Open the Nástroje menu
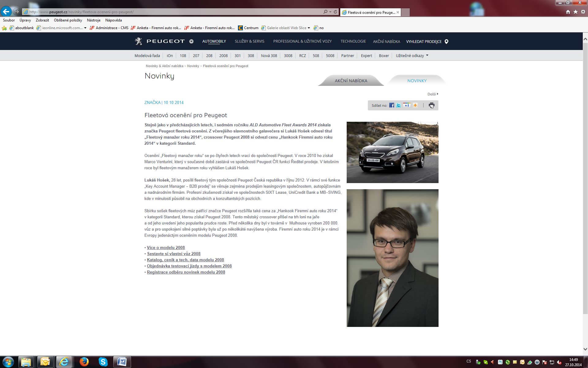The width and height of the screenshot is (588, 368). click(x=94, y=20)
